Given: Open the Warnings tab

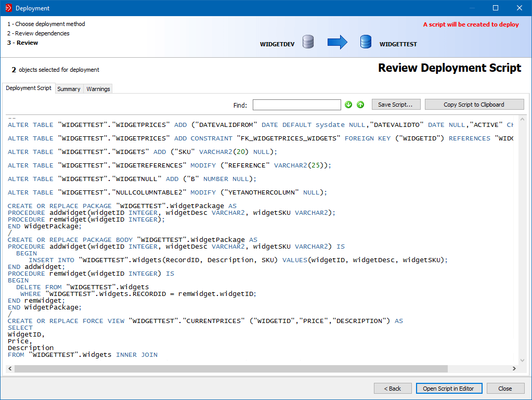Looking at the screenshot, I should point(98,89).
